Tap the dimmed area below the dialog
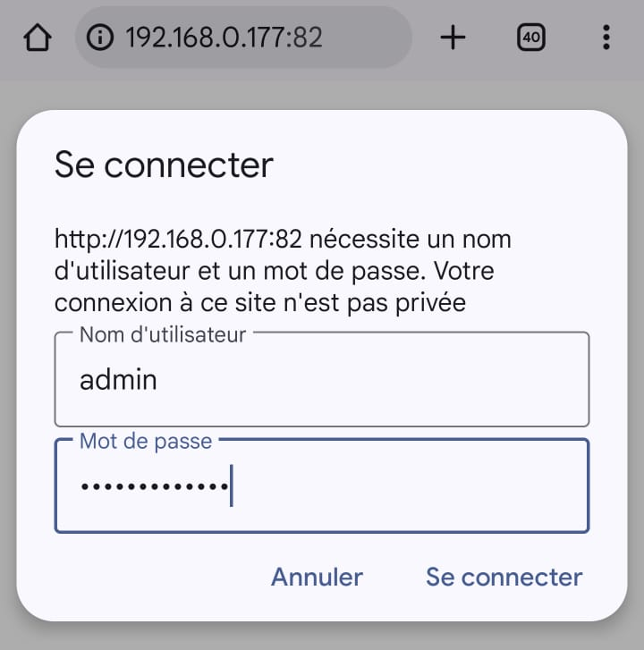Viewport: 644px width, 650px height. (x=322, y=637)
